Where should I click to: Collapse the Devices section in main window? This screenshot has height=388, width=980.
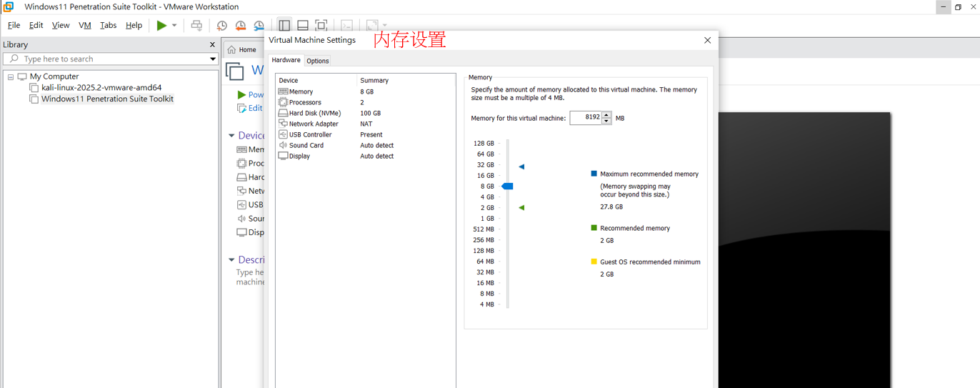click(x=231, y=136)
